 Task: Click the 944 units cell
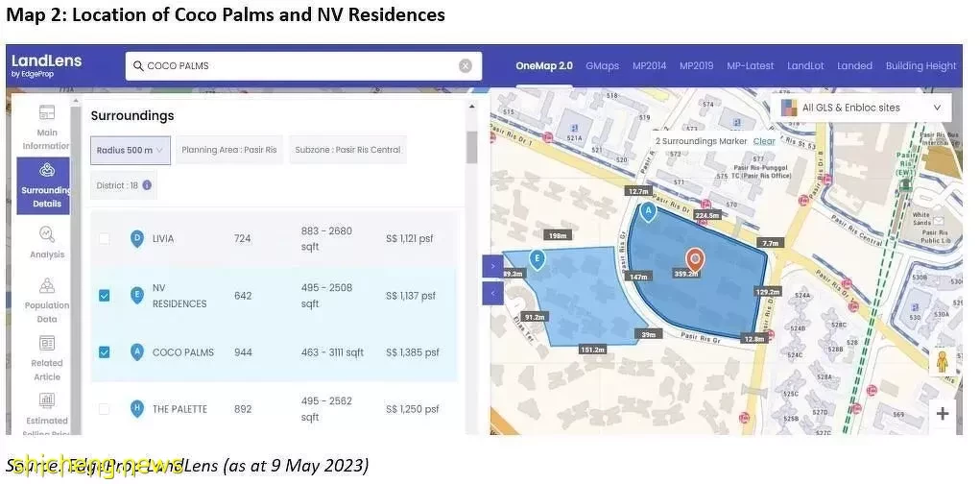[243, 352]
